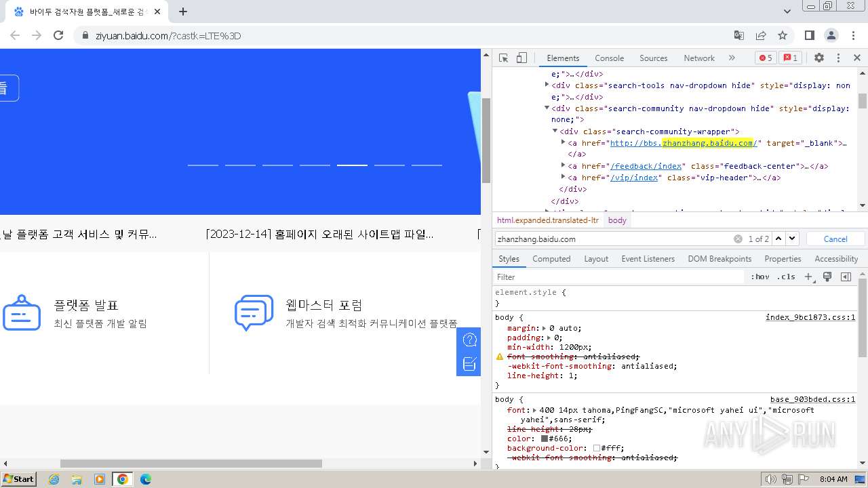Open the DOM Breakpoints pane tab
Screen dimensions: 868x488
coord(719,259)
